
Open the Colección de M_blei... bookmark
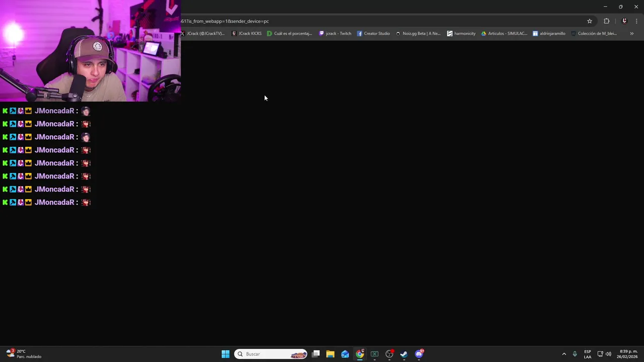pyautogui.click(x=594, y=34)
